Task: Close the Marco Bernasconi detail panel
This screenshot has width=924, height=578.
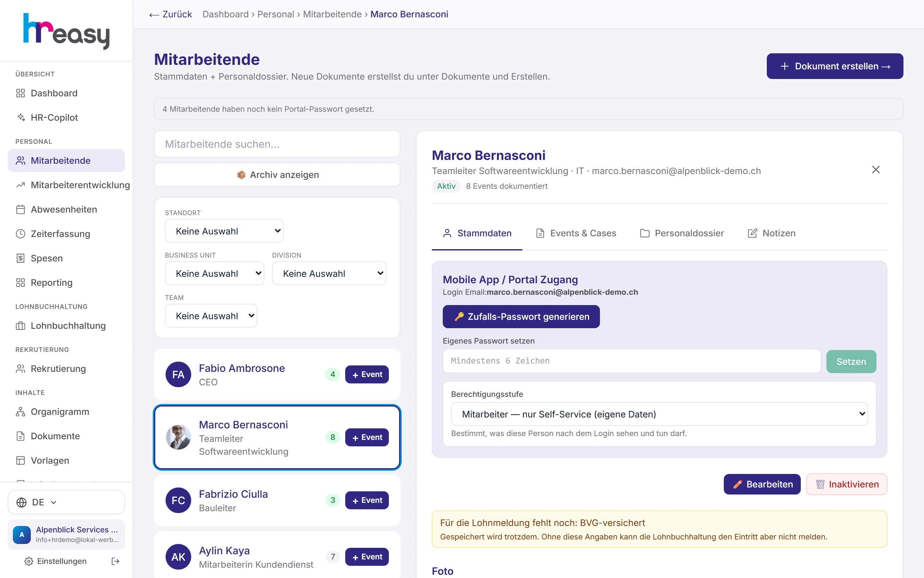Action: click(x=876, y=170)
